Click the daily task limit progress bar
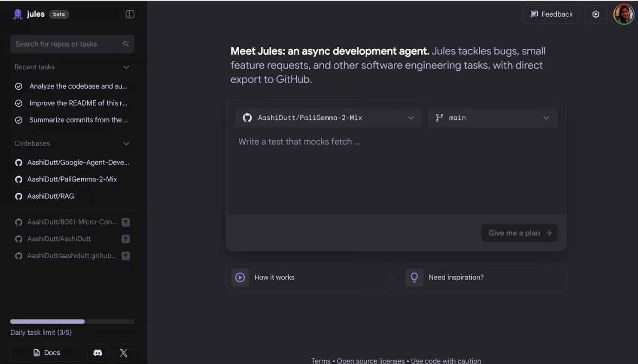This screenshot has height=364, width=638. coord(72,321)
